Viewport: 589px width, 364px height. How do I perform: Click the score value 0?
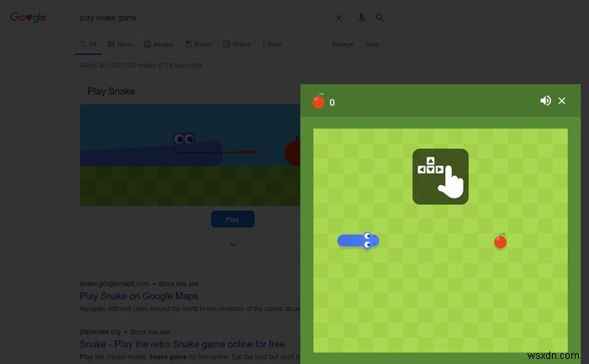coord(332,103)
